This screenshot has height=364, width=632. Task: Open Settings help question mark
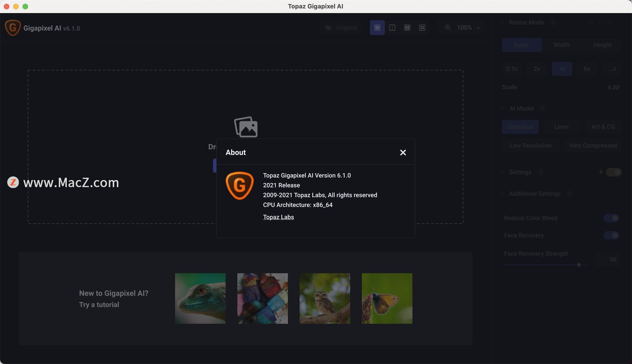pos(540,172)
